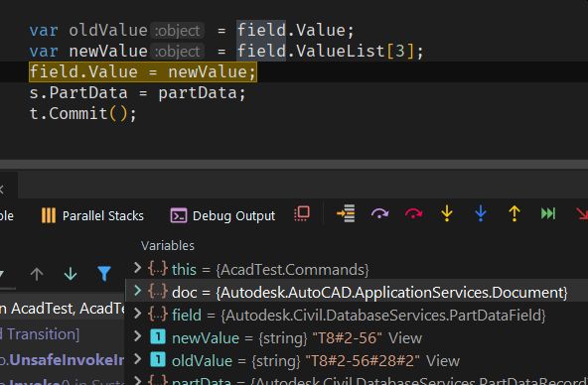Click the Variables panel header
Viewport: 588px width, 385px height.
tap(168, 246)
